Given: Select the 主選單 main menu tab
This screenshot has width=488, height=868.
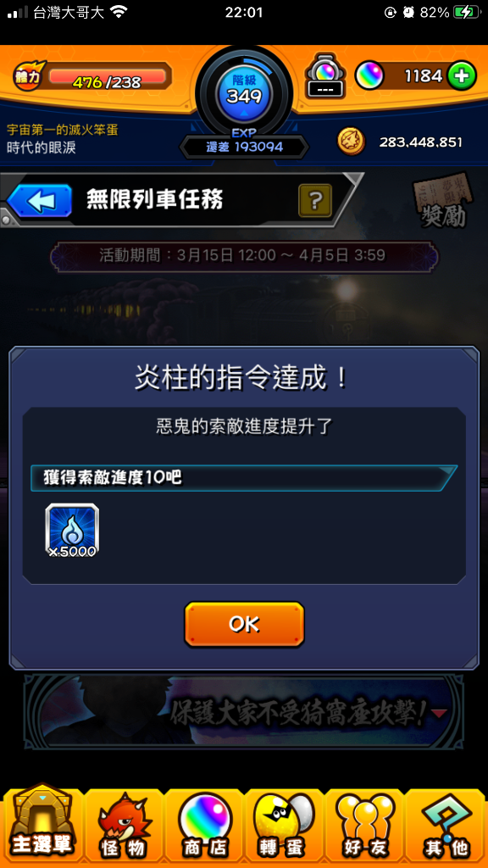Looking at the screenshot, I should tap(42, 825).
